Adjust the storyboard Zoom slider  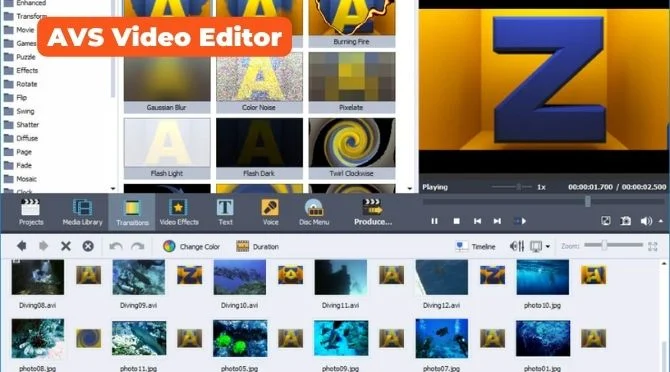click(604, 245)
